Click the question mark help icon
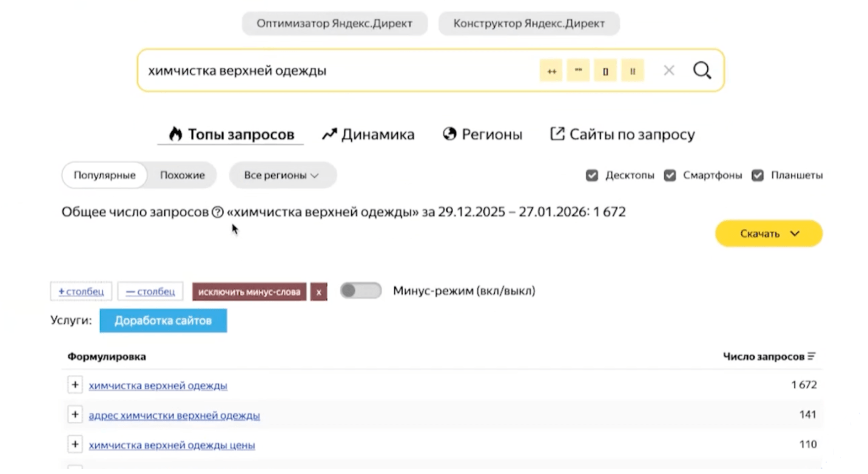868x474 pixels. 218,212
